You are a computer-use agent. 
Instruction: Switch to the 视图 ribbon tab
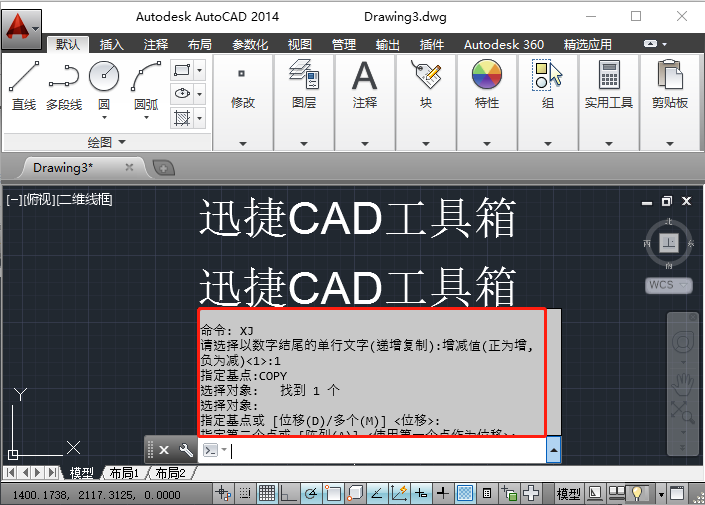tap(300, 45)
